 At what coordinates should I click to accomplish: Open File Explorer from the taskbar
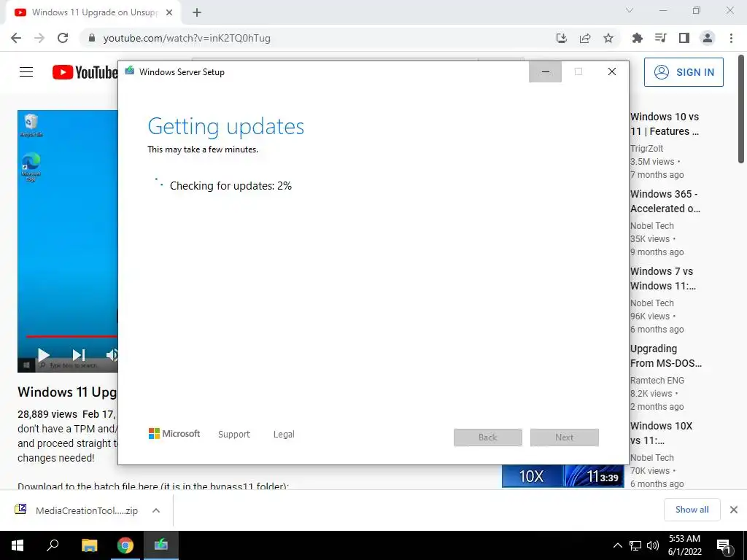tap(89, 545)
